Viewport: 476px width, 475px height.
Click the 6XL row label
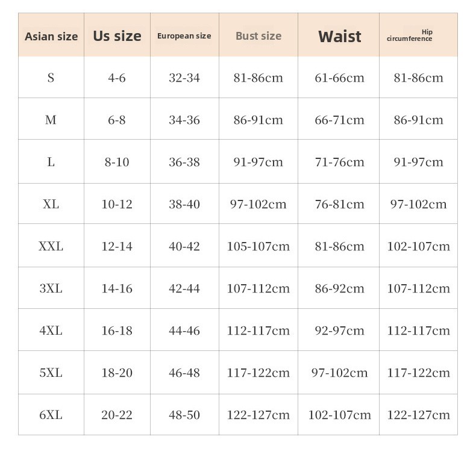tap(51, 415)
